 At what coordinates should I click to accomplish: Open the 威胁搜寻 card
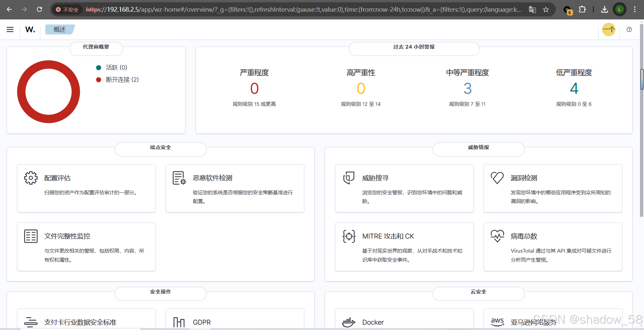404,188
